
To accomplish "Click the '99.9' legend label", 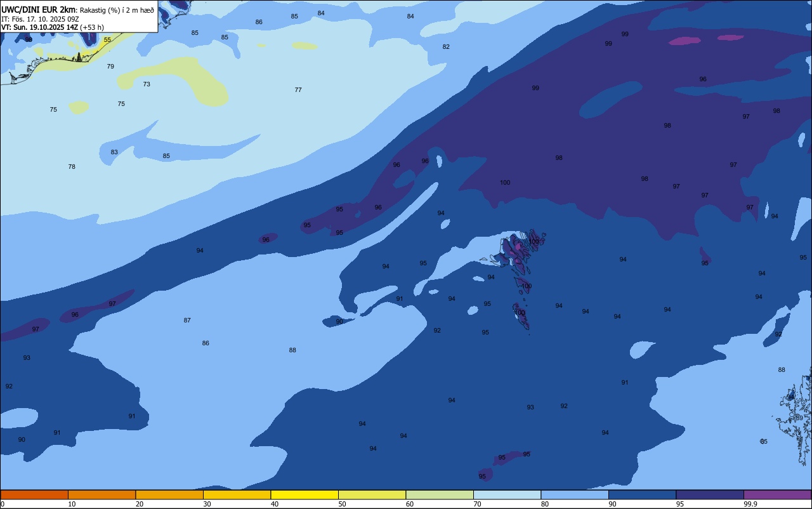I will tap(750, 504).
